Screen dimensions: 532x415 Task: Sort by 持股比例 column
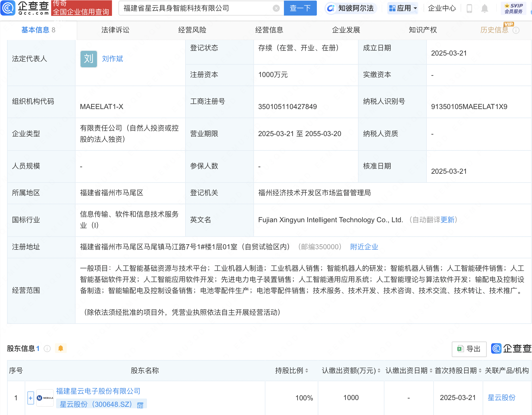(307, 371)
